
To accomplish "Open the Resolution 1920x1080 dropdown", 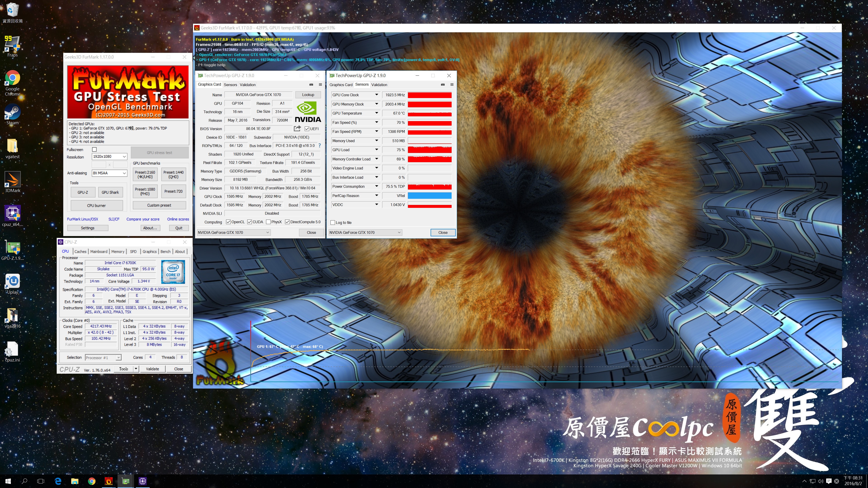I will tap(109, 156).
